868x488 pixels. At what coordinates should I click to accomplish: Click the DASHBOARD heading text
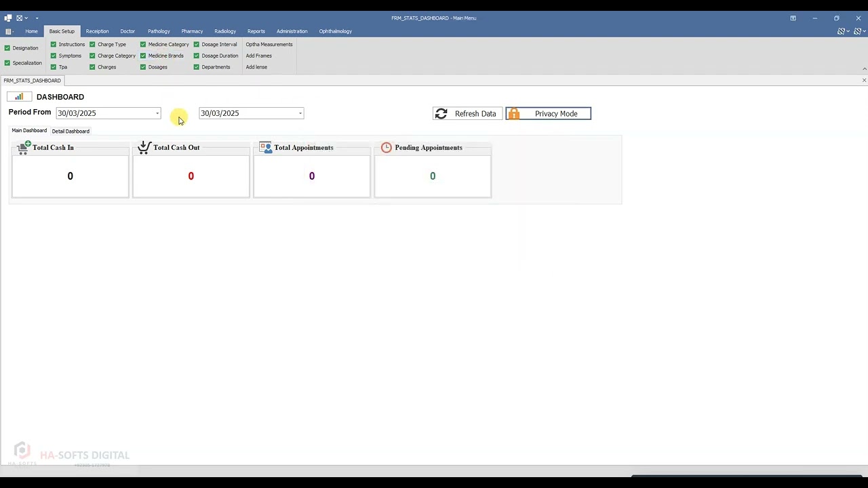[60, 97]
